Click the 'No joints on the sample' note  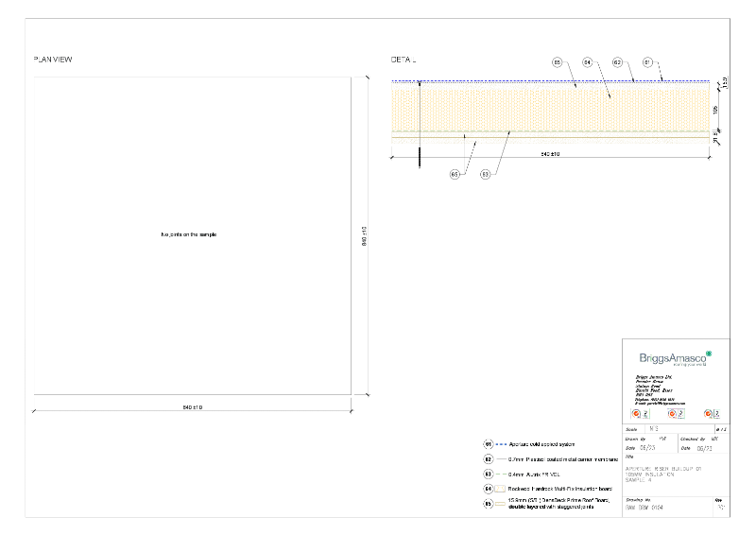point(189,234)
